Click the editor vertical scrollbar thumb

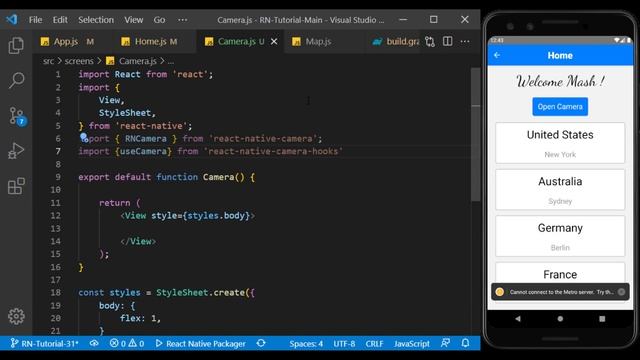476,134
